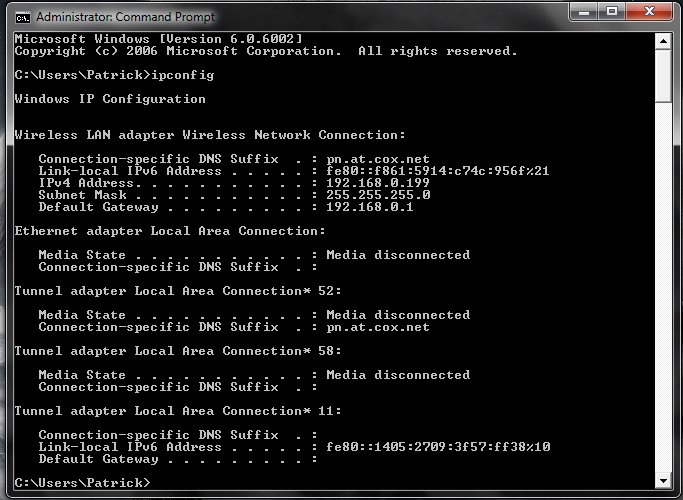Click 'pn.at.cox.net' under Connection* 52

click(x=378, y=327)
